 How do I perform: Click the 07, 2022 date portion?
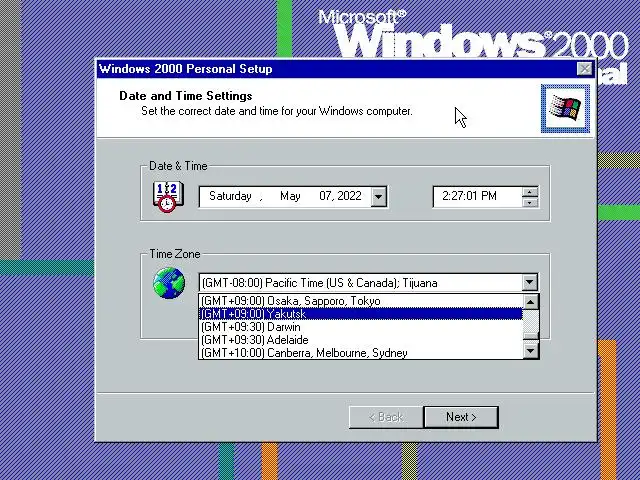pos(340,196)
